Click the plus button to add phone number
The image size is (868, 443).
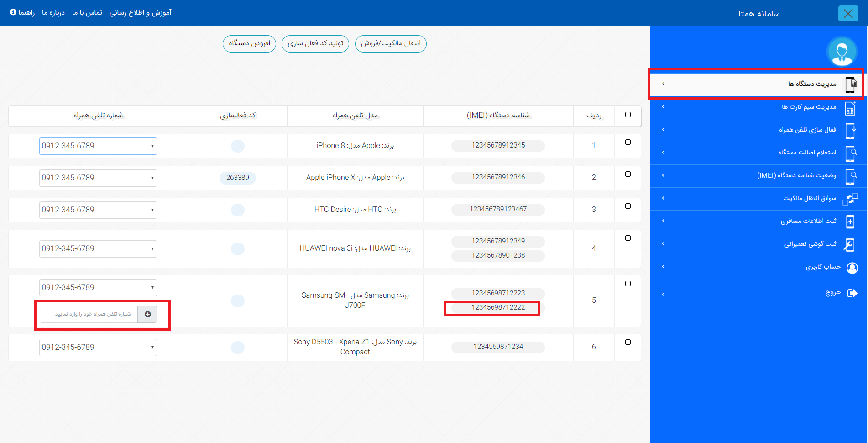point(147,314)
